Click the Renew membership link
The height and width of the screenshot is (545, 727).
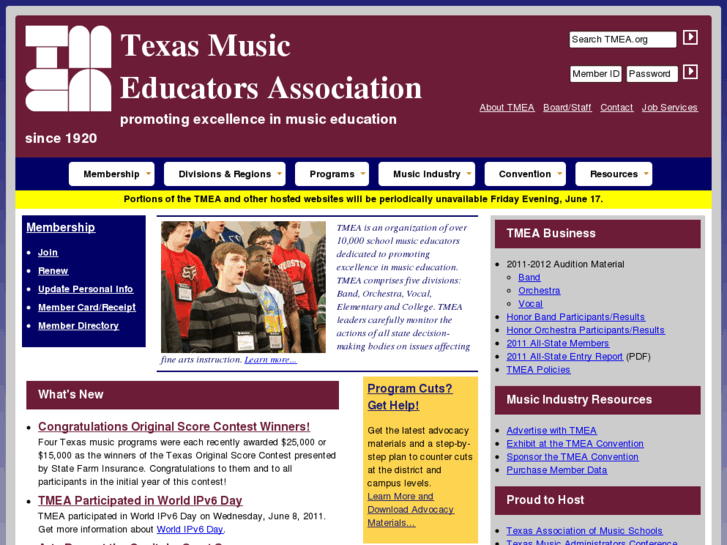[x=53, y=271]
